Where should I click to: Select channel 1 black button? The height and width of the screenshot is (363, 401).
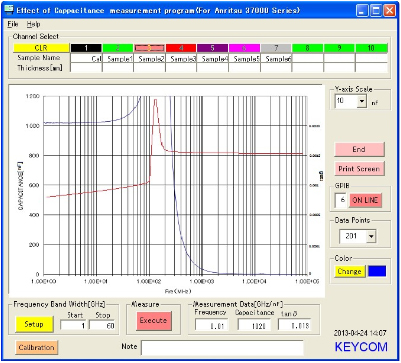(86, 48)
